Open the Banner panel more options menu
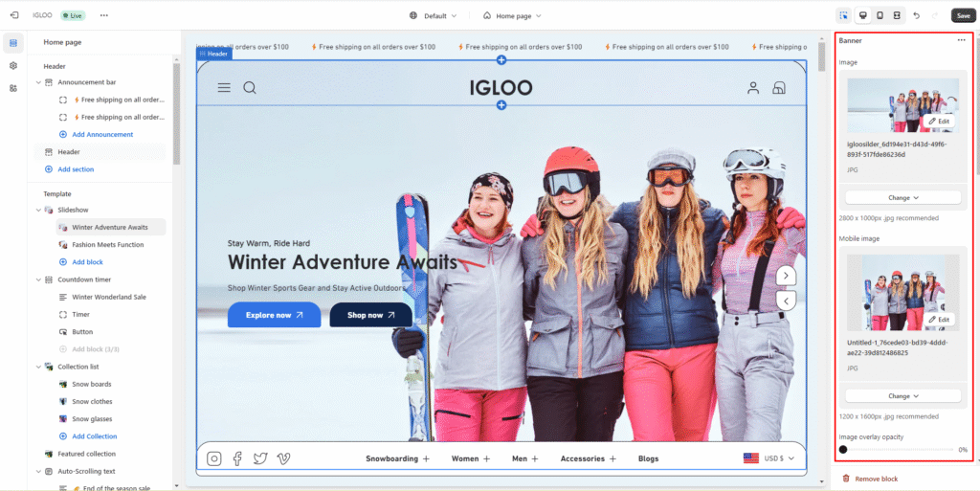Image resolution: width=980 pixels, height=491 pixels. click(961, 40)
